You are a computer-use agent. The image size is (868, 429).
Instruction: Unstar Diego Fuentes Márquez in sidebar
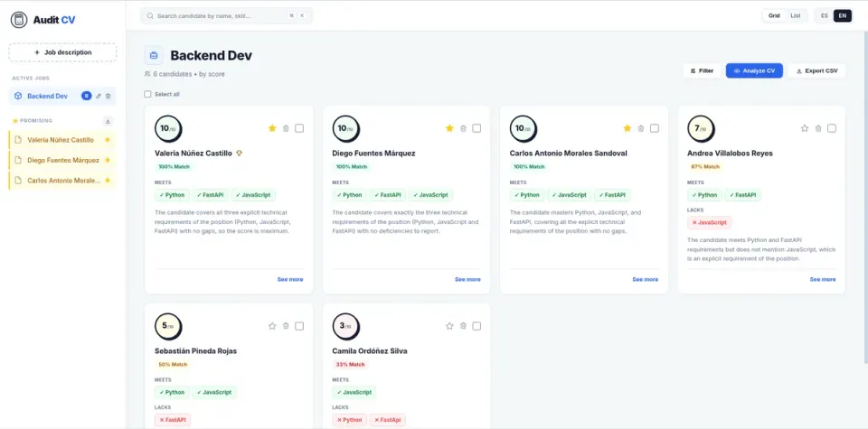[x=108, y=161]
